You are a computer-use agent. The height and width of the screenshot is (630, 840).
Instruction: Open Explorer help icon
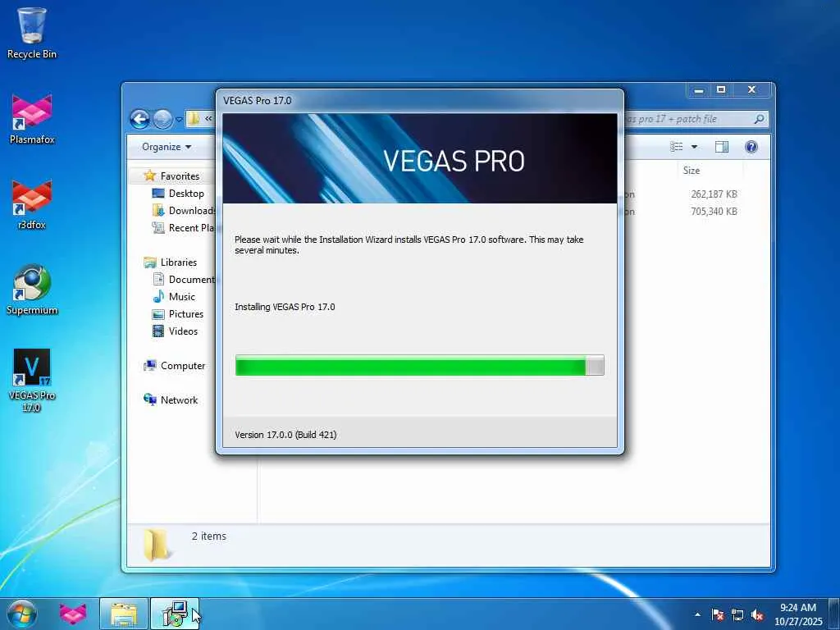(751, 147)
